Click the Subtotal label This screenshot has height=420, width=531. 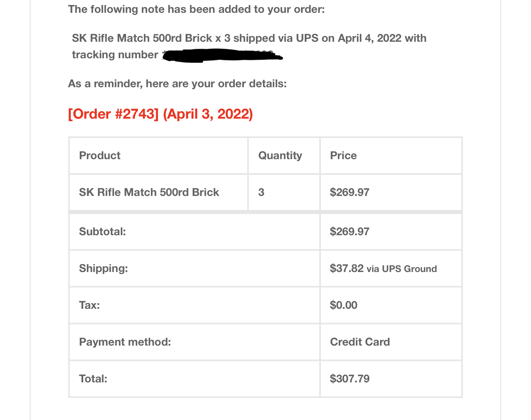coord(102,231)
